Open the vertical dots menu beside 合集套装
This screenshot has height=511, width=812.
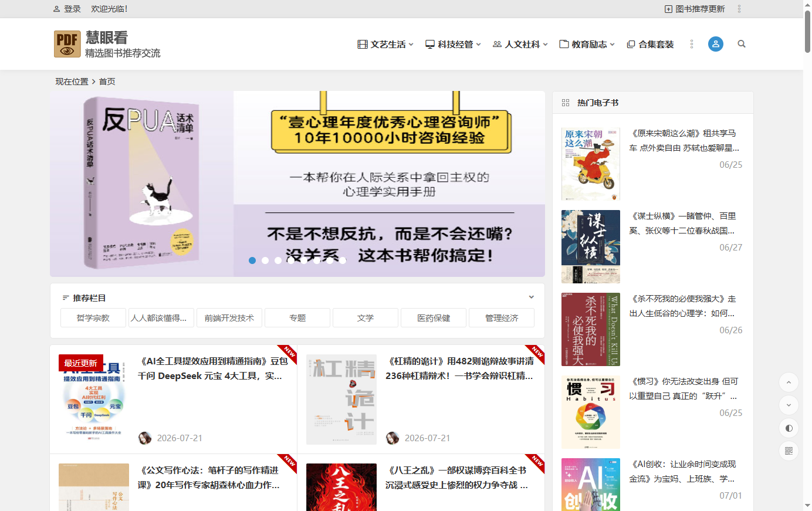[692, 44]
